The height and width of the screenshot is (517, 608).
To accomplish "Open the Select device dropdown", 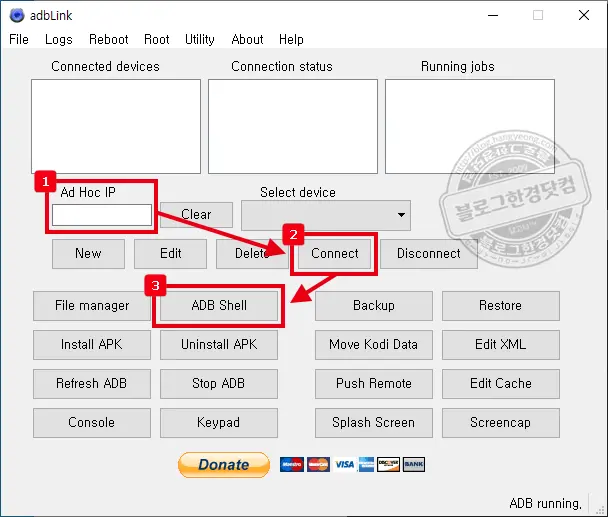I will pyautogui.click(x=326, y=214).
